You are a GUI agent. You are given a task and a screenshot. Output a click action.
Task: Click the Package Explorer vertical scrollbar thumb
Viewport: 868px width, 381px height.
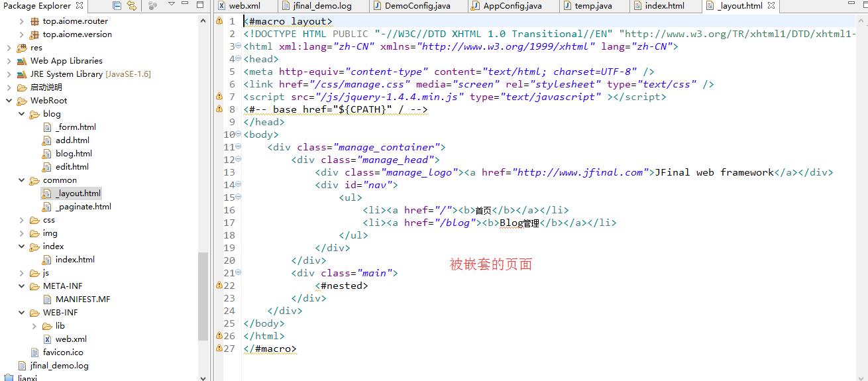pyautogui.click(x=203, y=296)
